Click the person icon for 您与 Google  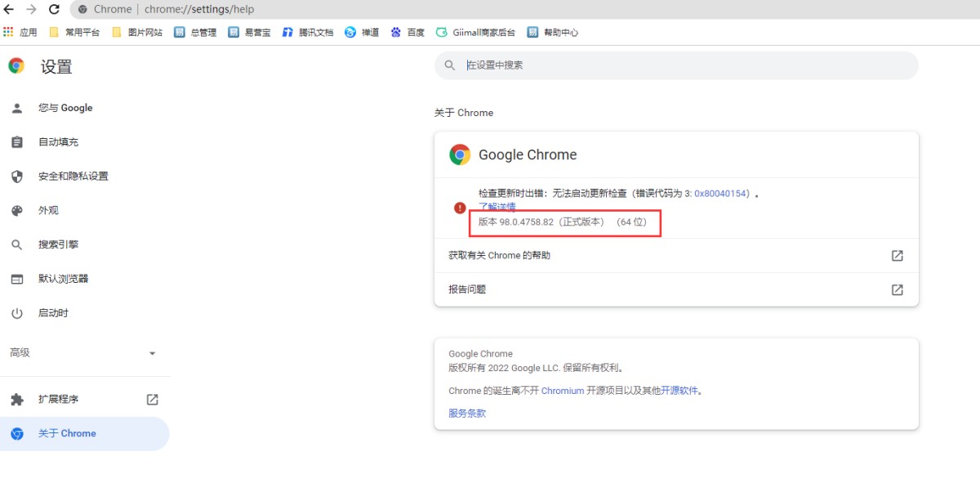tap(17, 108)
